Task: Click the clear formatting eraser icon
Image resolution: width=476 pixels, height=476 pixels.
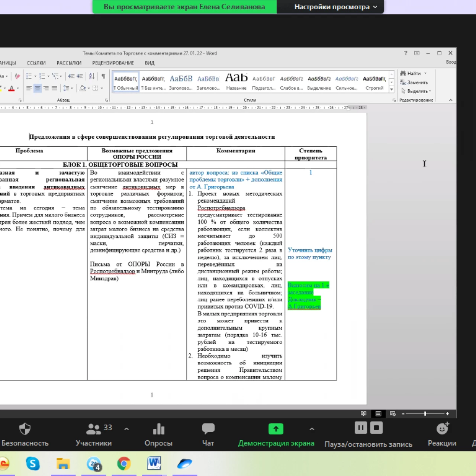Action: click(17, 76)
